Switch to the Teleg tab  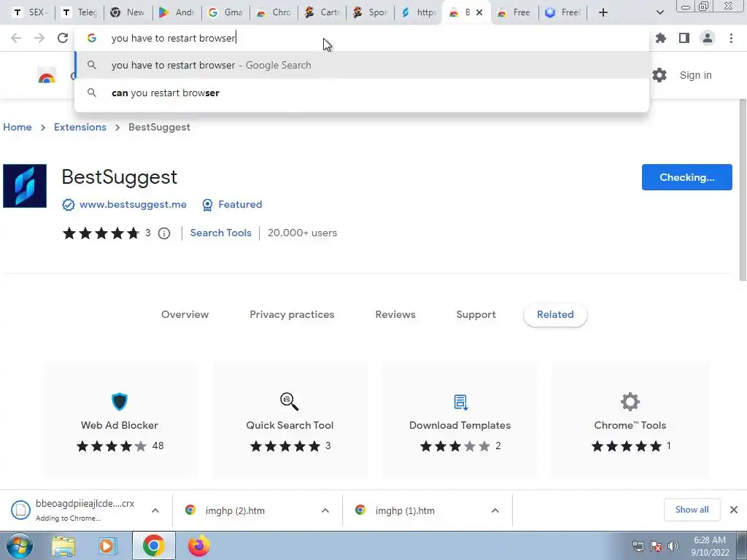click(x=79, y=12)
